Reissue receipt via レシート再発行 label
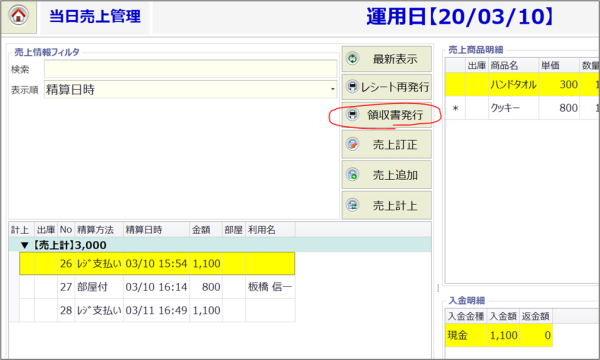The image size is (600, 360). (395, 87)
